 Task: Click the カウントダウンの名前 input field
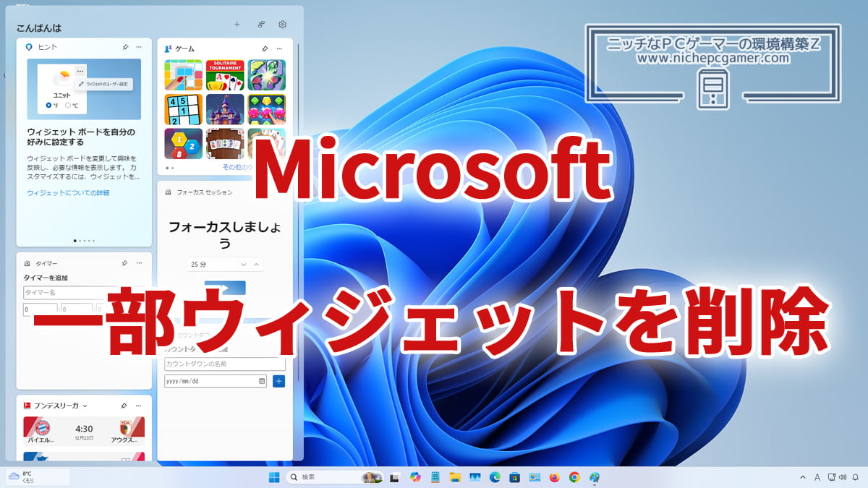point(225,364)
